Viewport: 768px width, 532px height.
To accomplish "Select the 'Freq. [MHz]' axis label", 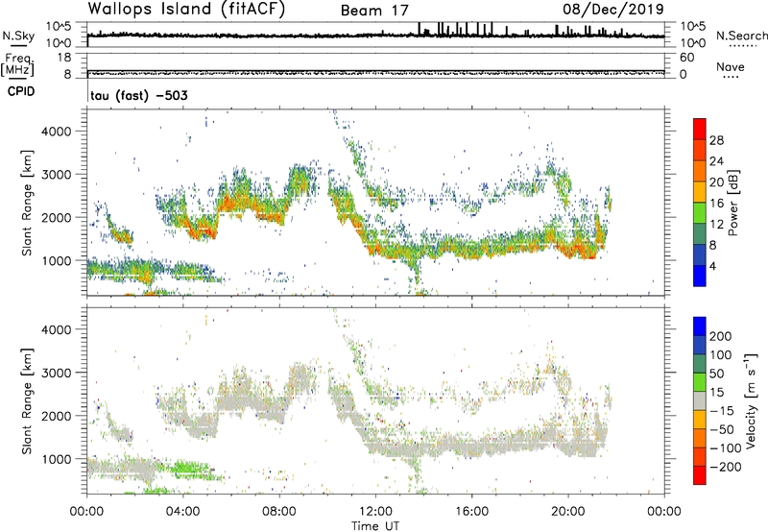I will pos(17,65).
